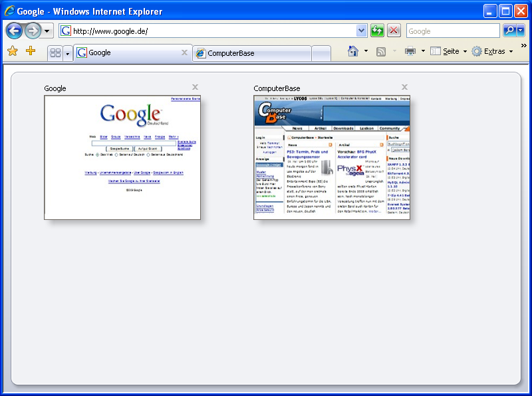The width and height of the screenshot is (532, 396).
Task: Open the search provider options dropdown
Action: 521,31
